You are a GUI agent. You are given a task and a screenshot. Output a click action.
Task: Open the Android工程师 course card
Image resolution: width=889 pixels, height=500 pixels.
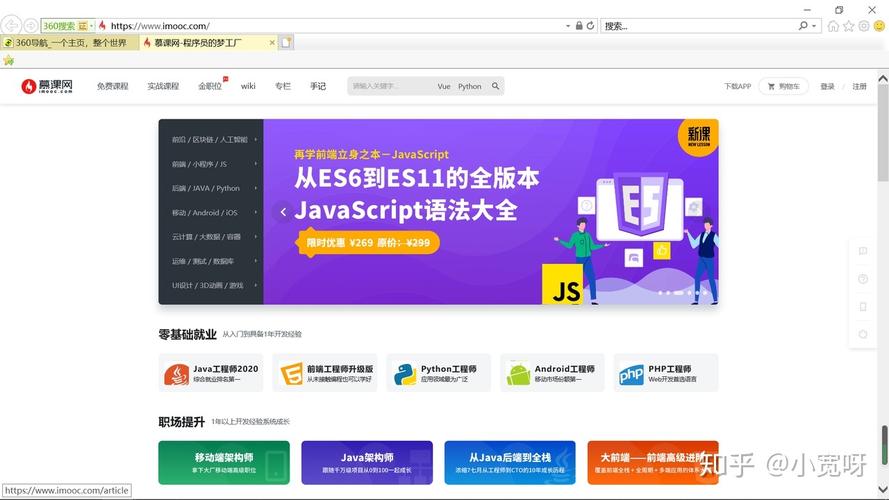552,373
